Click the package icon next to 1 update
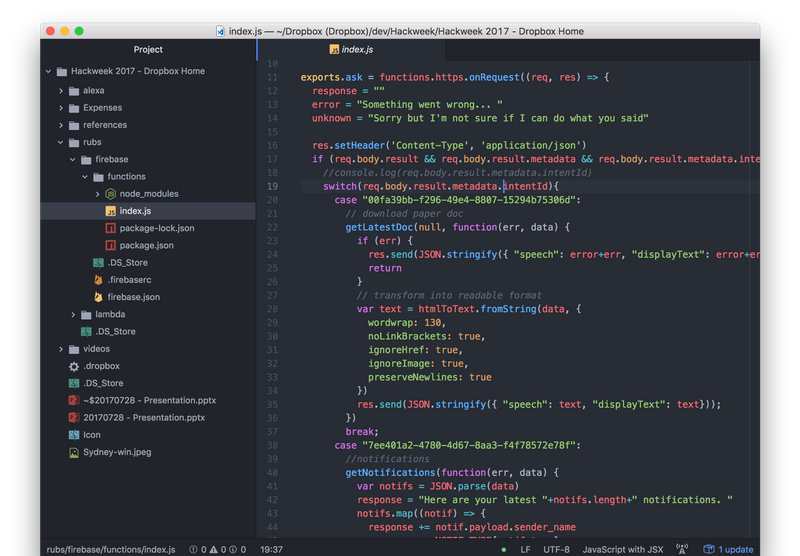 709,549
